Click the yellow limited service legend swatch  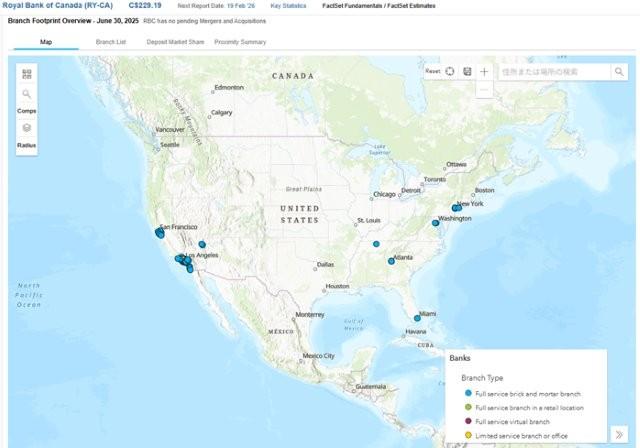468,435
